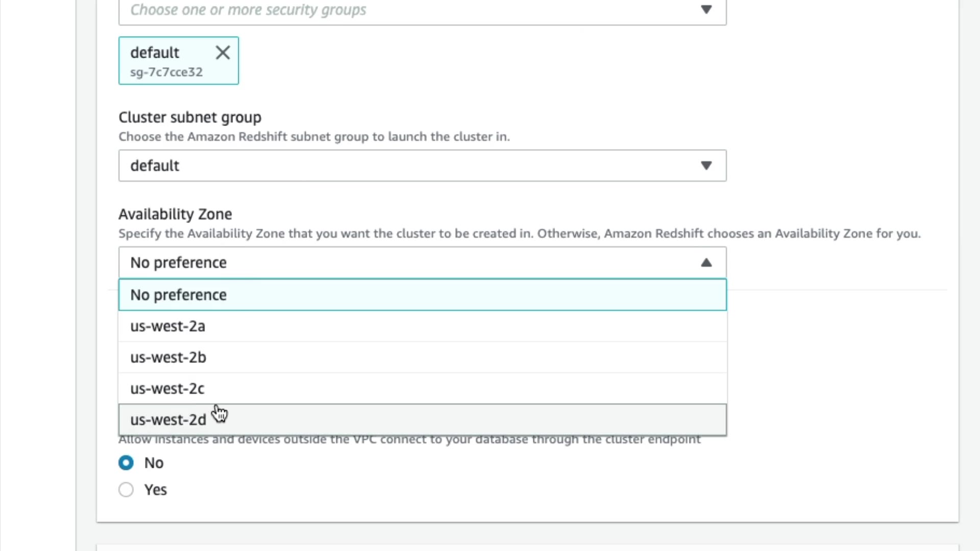Pick us-west-2c from the list
The width and height of the screenshot is (980, 551).
click(x=167, y=389)
